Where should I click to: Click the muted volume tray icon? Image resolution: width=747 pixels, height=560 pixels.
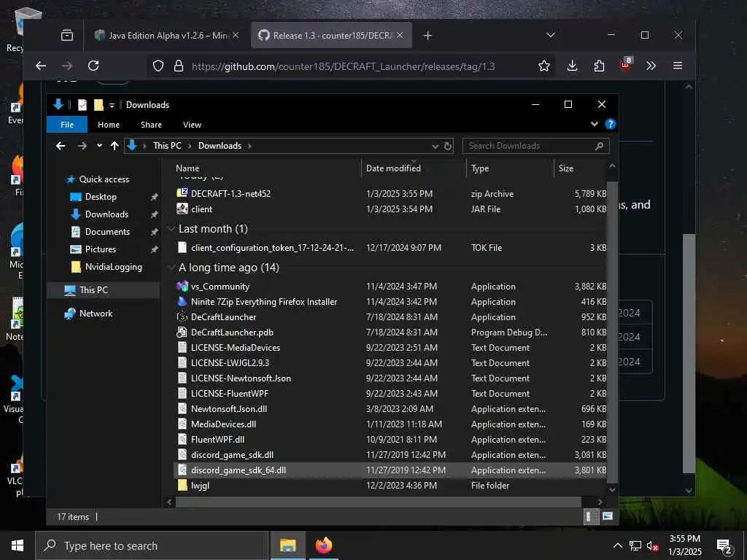click(653, 545)
